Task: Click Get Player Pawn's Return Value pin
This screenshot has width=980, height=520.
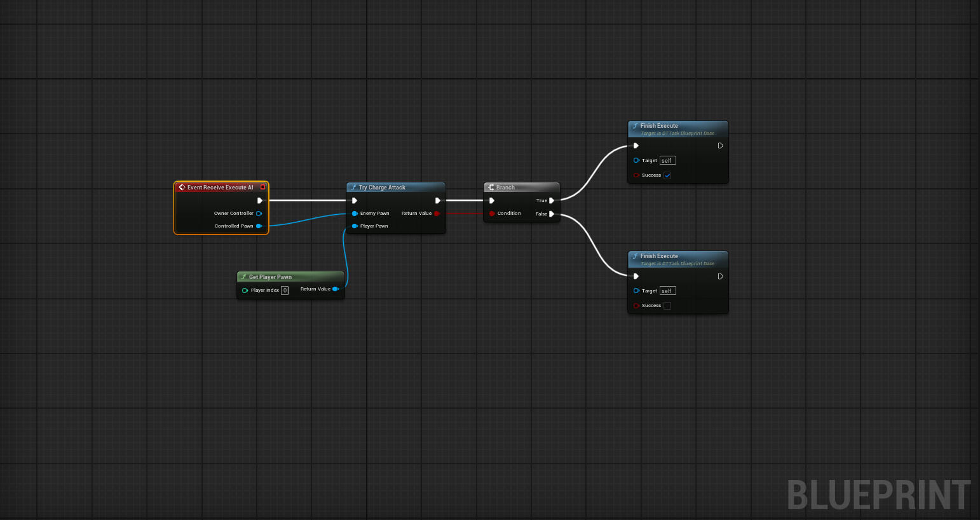Action: pos(336,289)
